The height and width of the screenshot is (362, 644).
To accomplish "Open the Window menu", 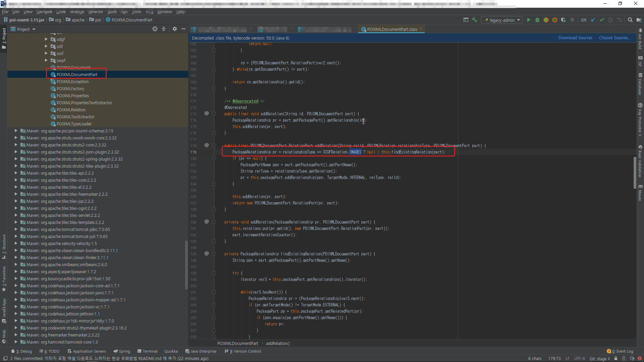I will coord(165,12).
